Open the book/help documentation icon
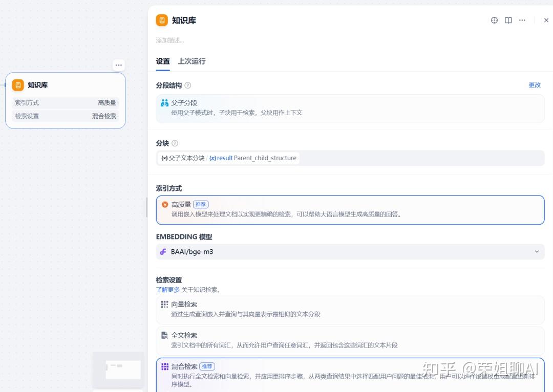Screen dimensions: 553x392 click(508, 20)
